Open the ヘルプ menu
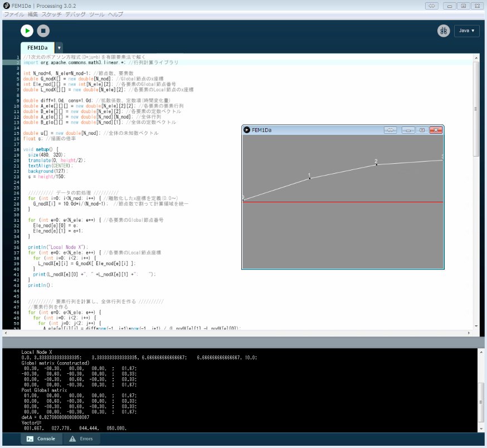The image size is (487, 448). coord(115,14)
